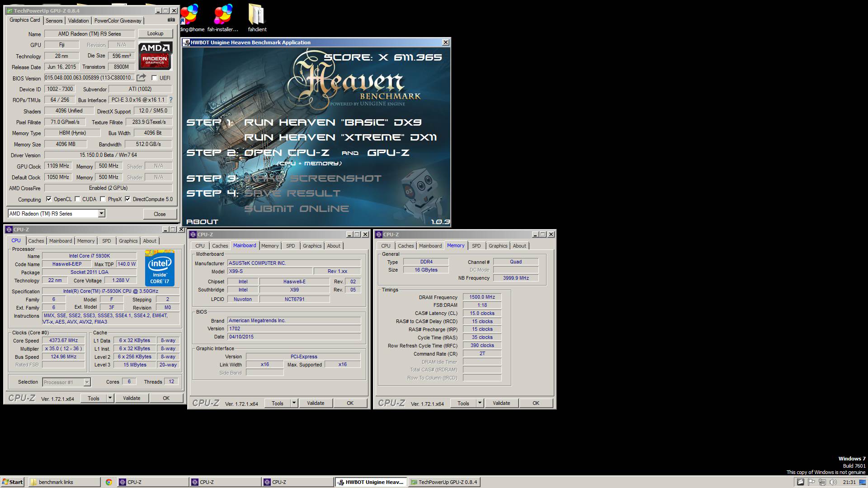This screenshot has height=488, width=868.
Task: Click the show desktop icon by the clock
Action: click(863, 482)
